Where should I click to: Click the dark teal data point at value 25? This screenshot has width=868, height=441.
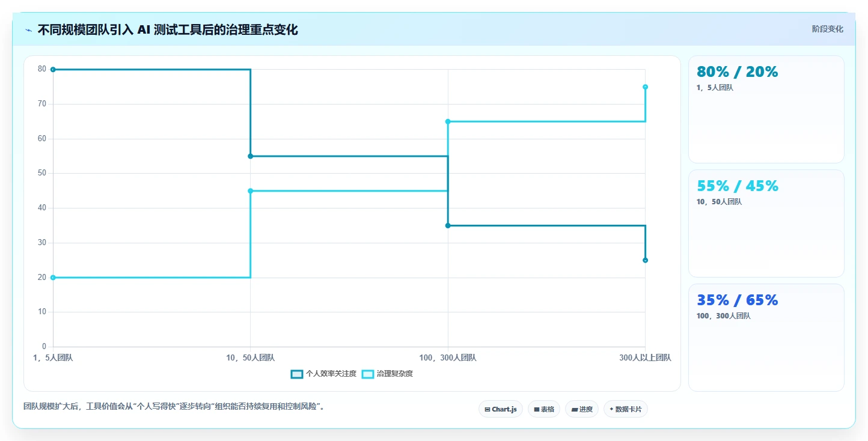click(x=645, y=260)
